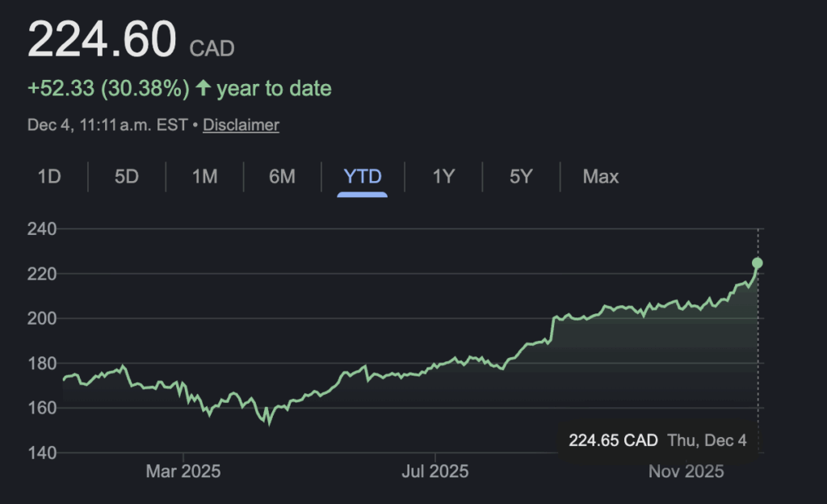827x504 pixels.
Task: Open the 6M chart view
Action: [x=282, y=176]
